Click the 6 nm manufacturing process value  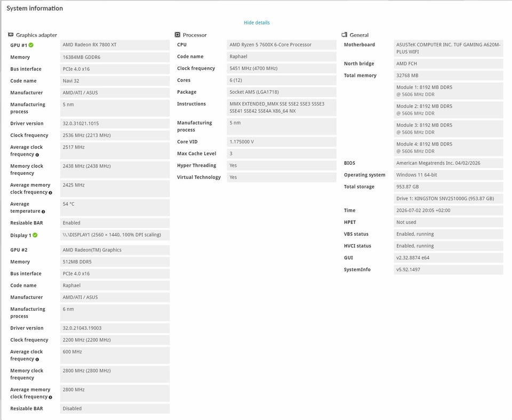115,313
